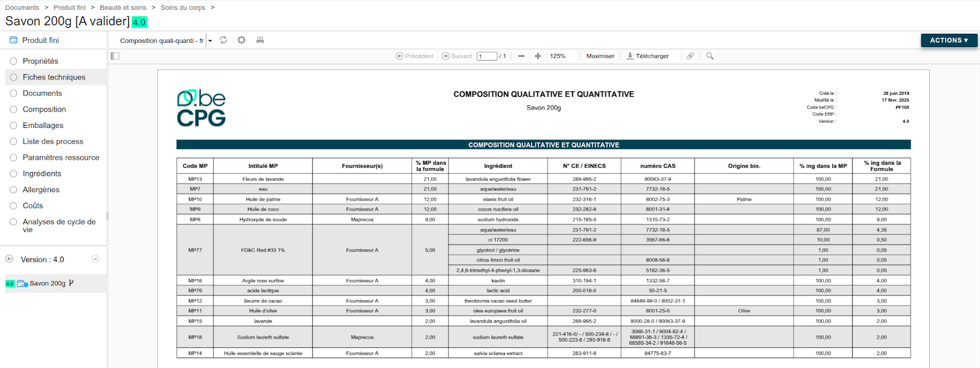Go to next version arrow
980x368 pixels.
(96, 259)
